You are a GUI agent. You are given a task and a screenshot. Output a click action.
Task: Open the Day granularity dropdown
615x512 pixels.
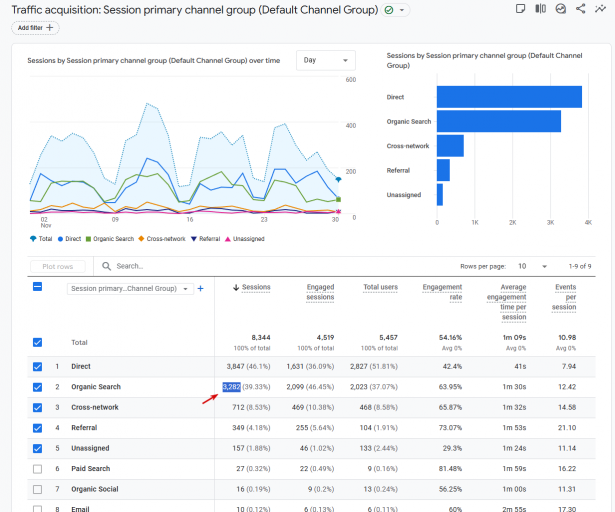pyautogui.click(x=326, y=61)
